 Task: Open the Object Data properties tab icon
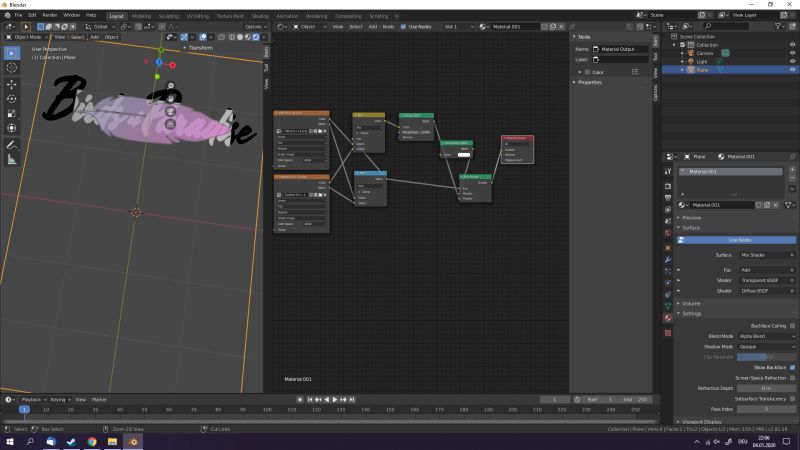668,306
